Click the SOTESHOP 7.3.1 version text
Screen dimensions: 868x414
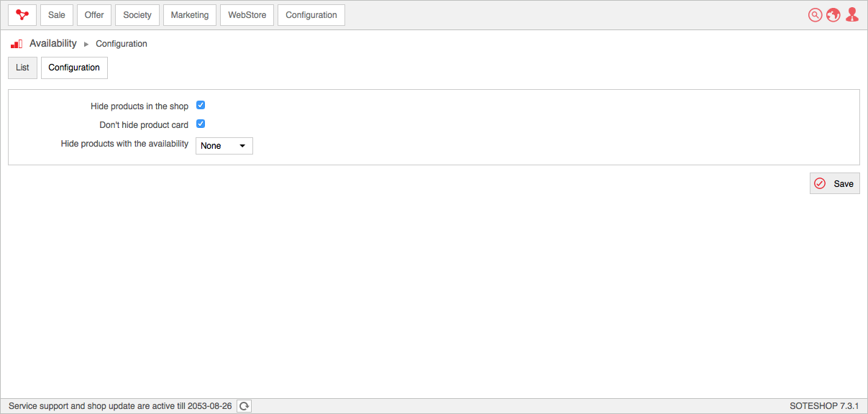(824, 406)
